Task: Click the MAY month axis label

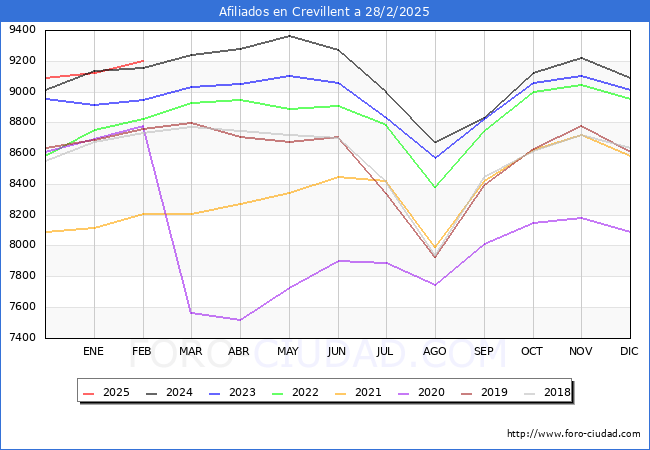Action: coord(288,351)
